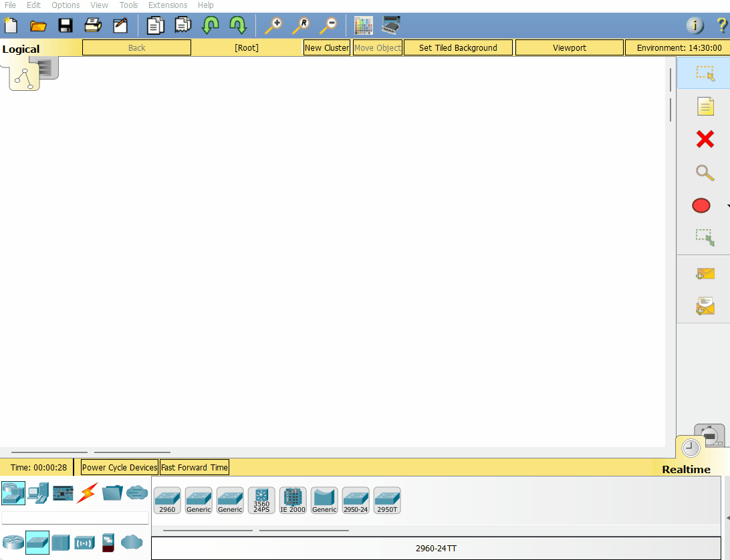The width and height of the screenshot is (730, 560).
Task: Click the Add Simple PDU envelope
Action: coord(705,273)
